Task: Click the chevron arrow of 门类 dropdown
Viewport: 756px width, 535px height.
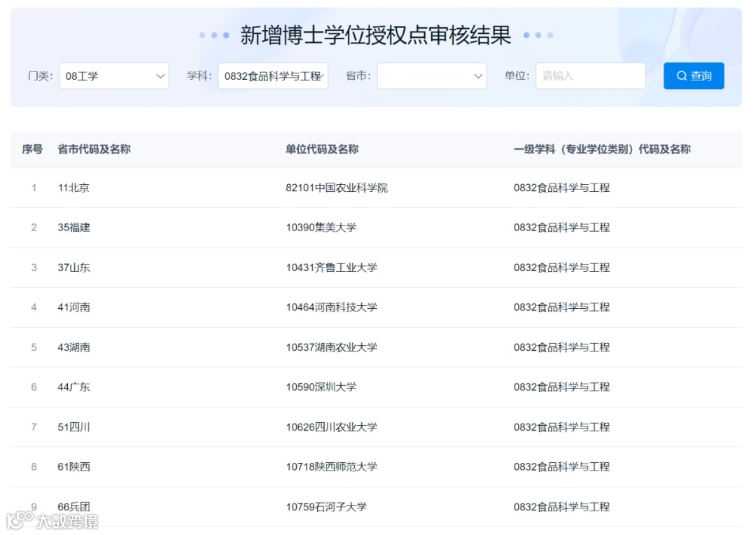Action: (160, 76)
